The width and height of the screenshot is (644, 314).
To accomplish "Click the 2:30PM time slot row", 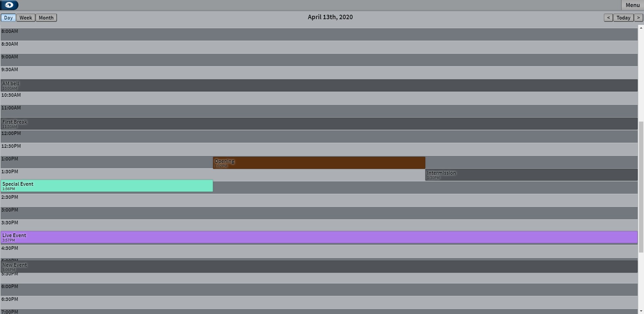I will pyautogui.click(x=319, y=200).
